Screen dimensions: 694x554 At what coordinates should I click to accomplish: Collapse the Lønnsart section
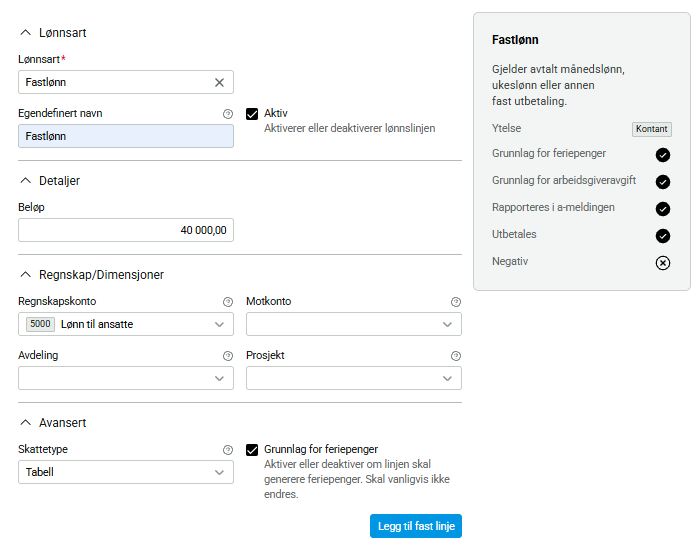tap(26, 33)
